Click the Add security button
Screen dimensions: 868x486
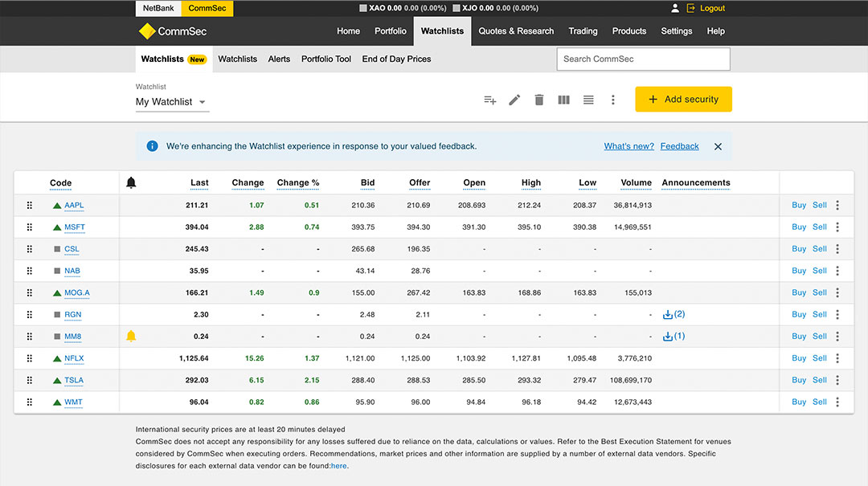tap(684, 99)
